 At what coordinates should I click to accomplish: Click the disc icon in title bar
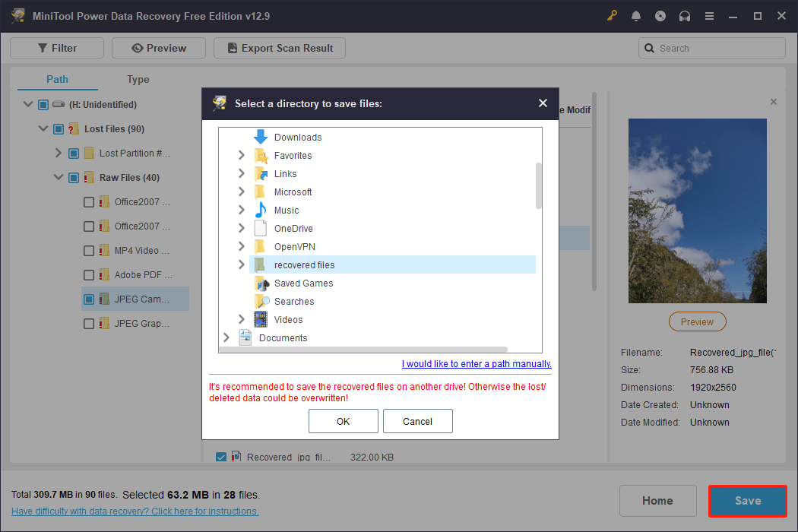coord(660,16)
